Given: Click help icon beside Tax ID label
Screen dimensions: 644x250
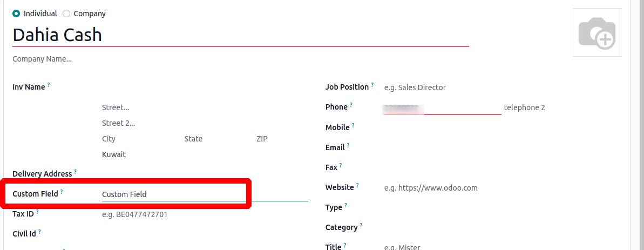Looking at the screenshot, I should click(x=37, y=212).
